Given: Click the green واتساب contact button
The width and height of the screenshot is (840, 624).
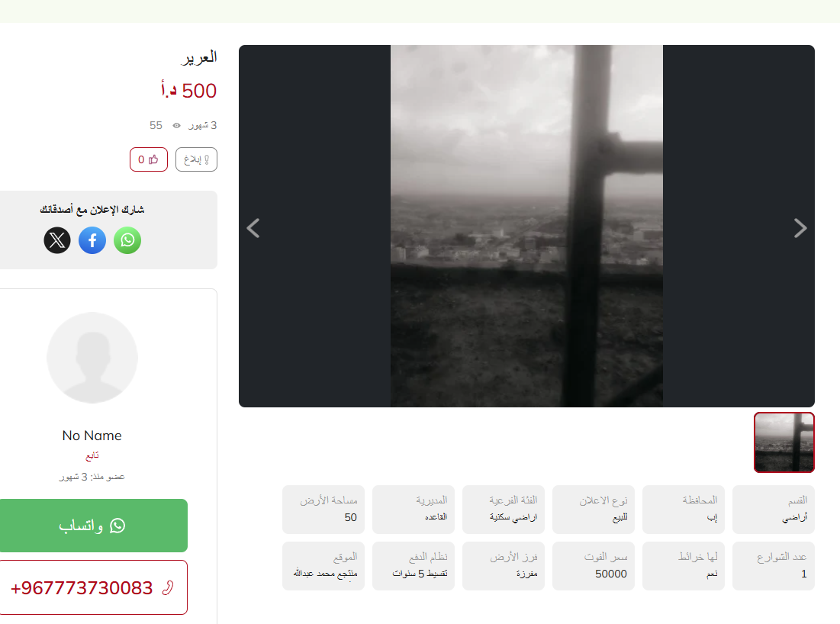Looking at the screenshot, I should click(93, 526).
